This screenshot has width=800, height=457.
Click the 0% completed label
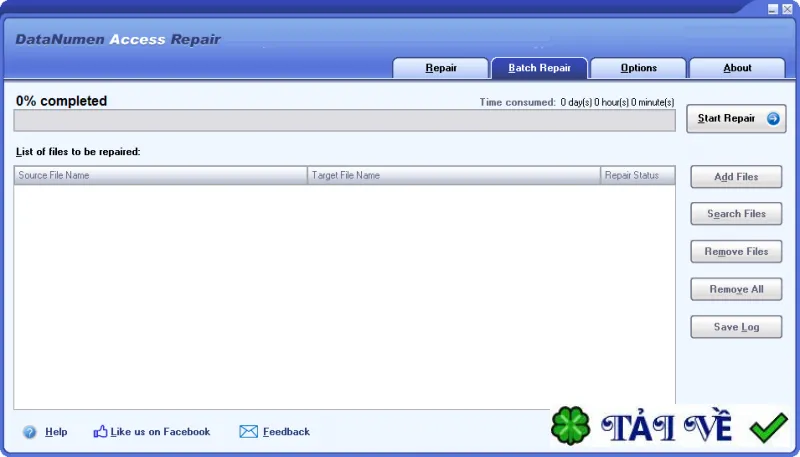click(x=61, y=101)
